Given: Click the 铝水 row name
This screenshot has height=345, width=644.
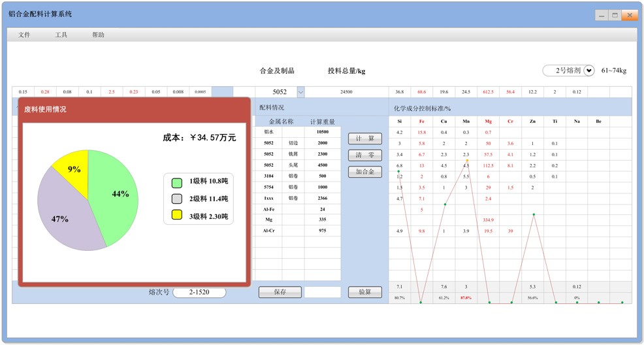Looking at the screenshot, I should [268, 132].
